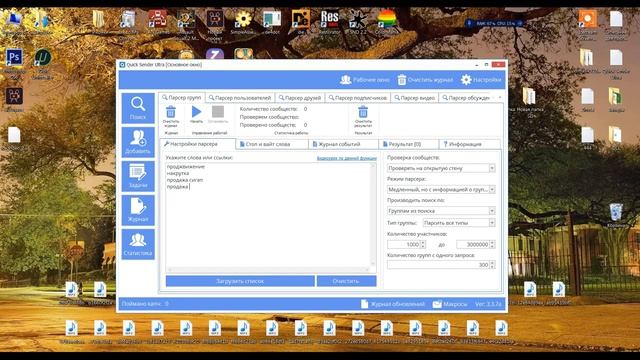This screenshot has height=360, width=640.
Task: Click the horizontal scrollbar of the keywords box
Action: coord(268,269)
